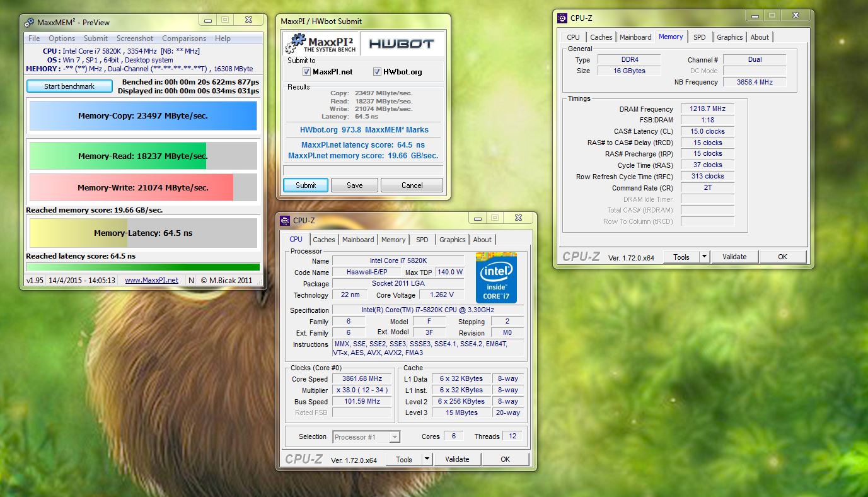This screenshot has height=497, width=868.
Task: Click the CPU-Z memory window title icon
Action: 562,18
